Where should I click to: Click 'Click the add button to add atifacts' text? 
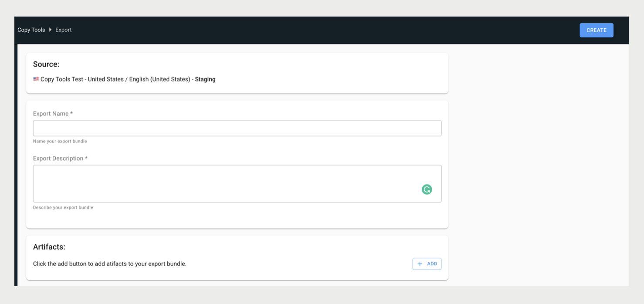click(x=110, y=264)
